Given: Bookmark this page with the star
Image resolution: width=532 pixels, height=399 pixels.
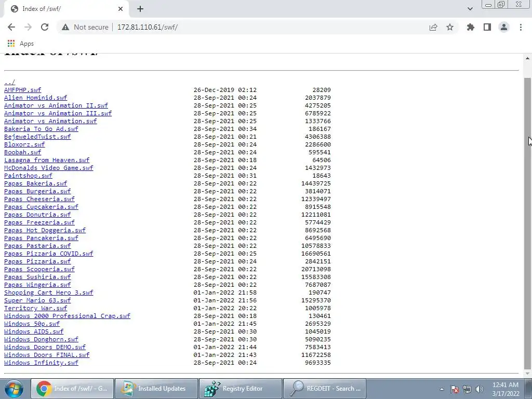Looking at the screenshot, I should tap(450, 27).
